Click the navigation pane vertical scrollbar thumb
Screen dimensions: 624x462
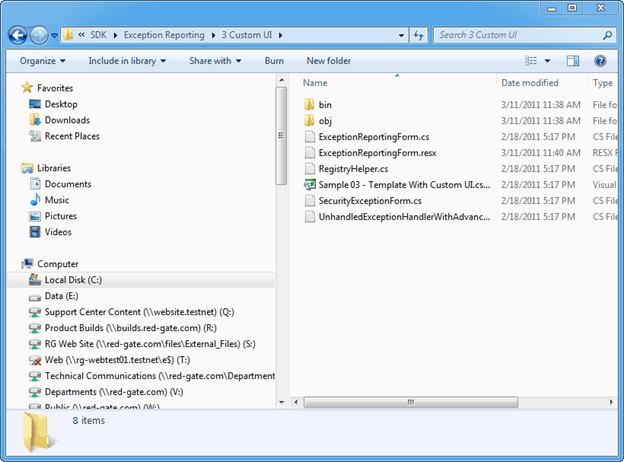[281, 136]
